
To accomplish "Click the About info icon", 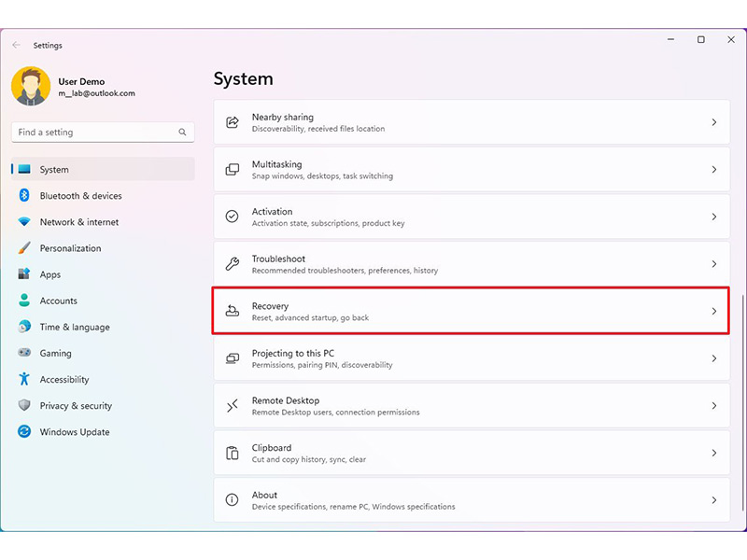I will coord(232,500).
